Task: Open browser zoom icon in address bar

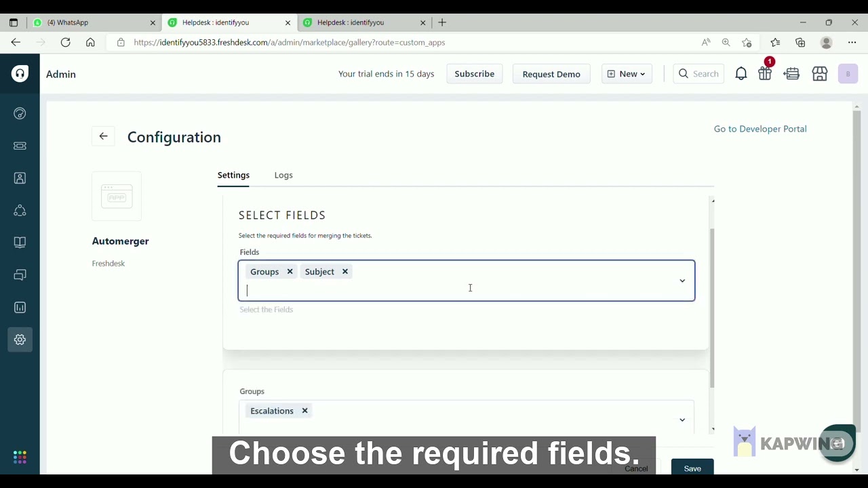Action: pos(726,42)
